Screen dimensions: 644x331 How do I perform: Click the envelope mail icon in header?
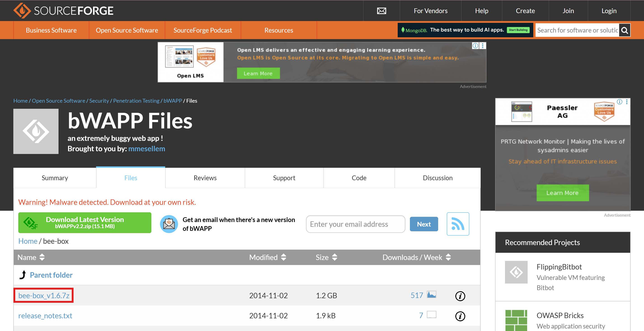pyautogui.click(x=381, y=11)
